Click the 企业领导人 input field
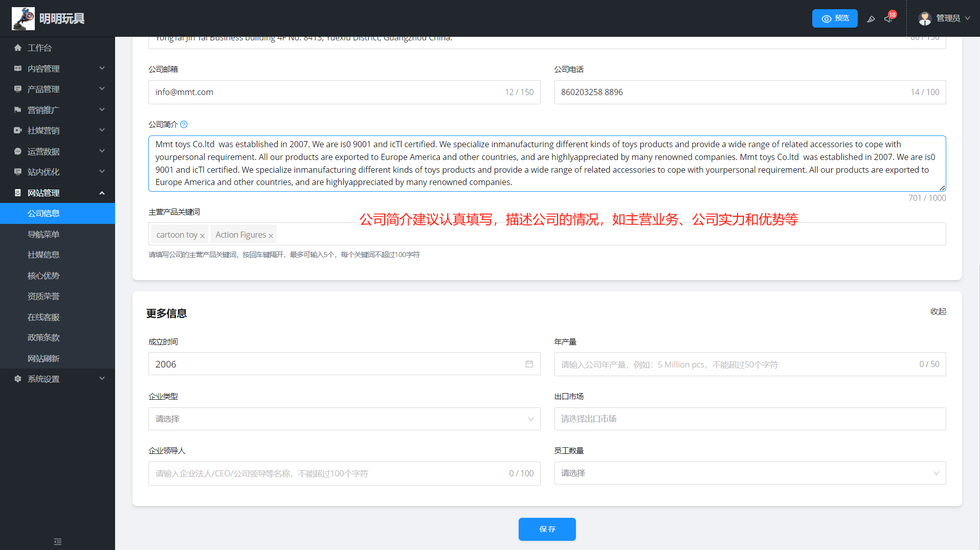 344,473
